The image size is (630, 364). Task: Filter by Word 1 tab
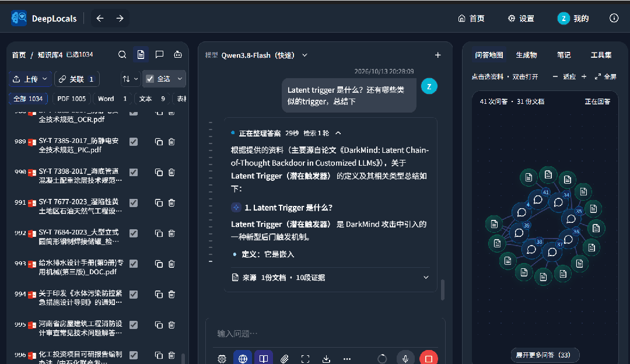click(112, 99)
